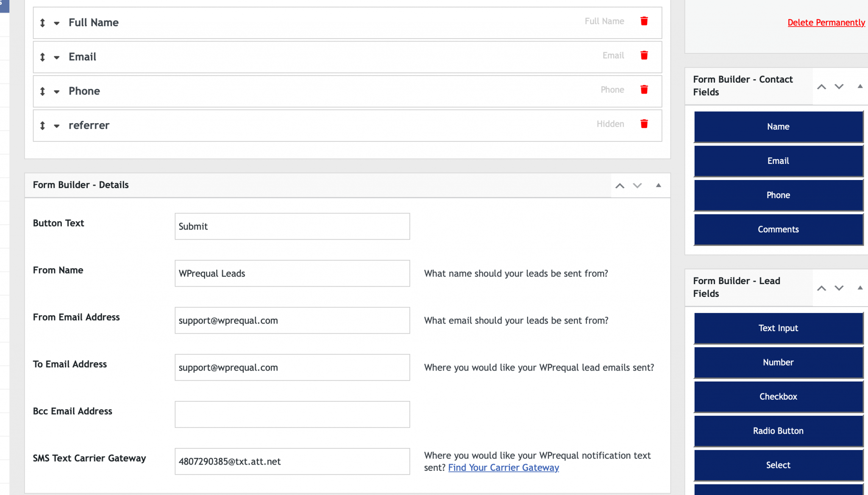The height and width of the screenshot is (495, 868).
Task: Move the Form Builder - Lead Fields panel down
Action: (x=838, y=288)
